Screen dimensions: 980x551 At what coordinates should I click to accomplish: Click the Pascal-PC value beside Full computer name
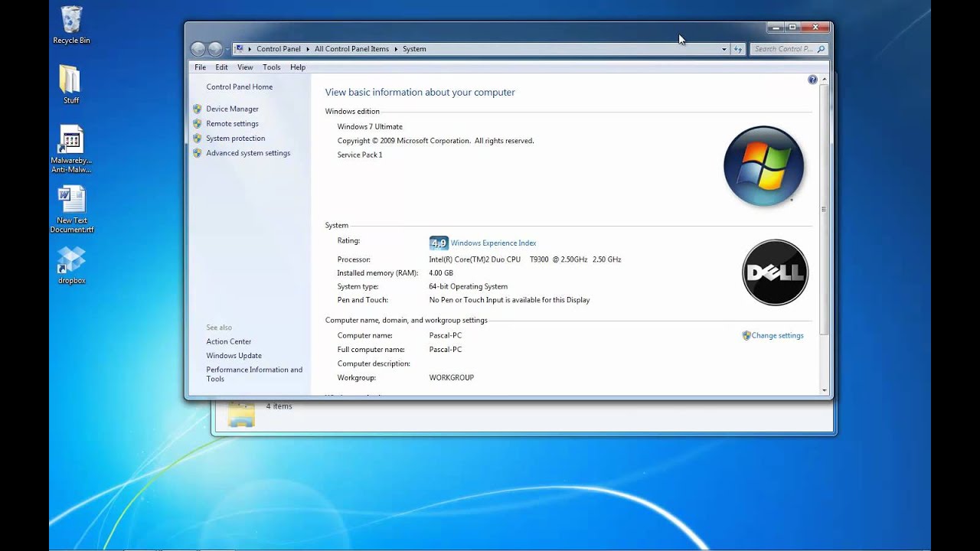pyautogui.click(x=446, y=350)
